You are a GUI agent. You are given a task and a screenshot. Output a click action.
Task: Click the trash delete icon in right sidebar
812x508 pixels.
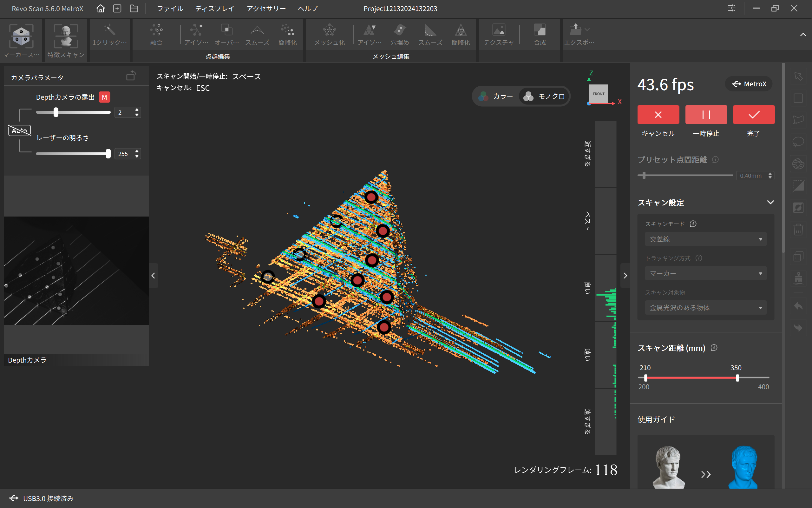pos(798,230)
